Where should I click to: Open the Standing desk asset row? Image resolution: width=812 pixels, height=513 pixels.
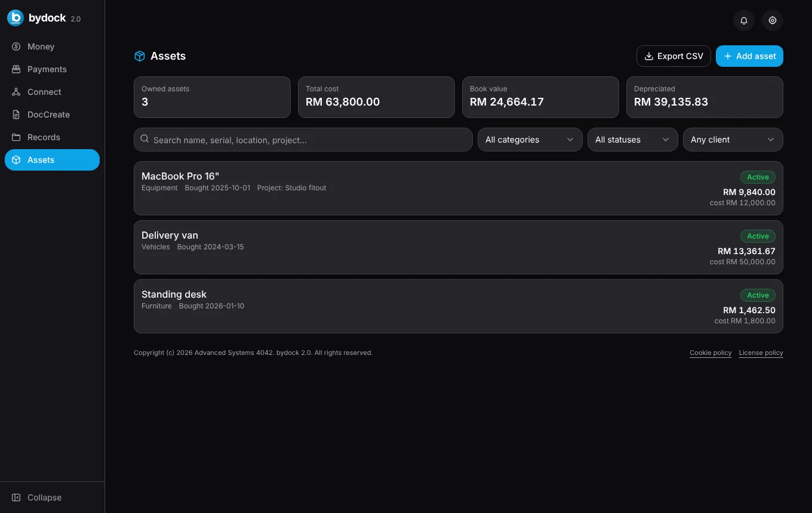[x=459, y=306]
